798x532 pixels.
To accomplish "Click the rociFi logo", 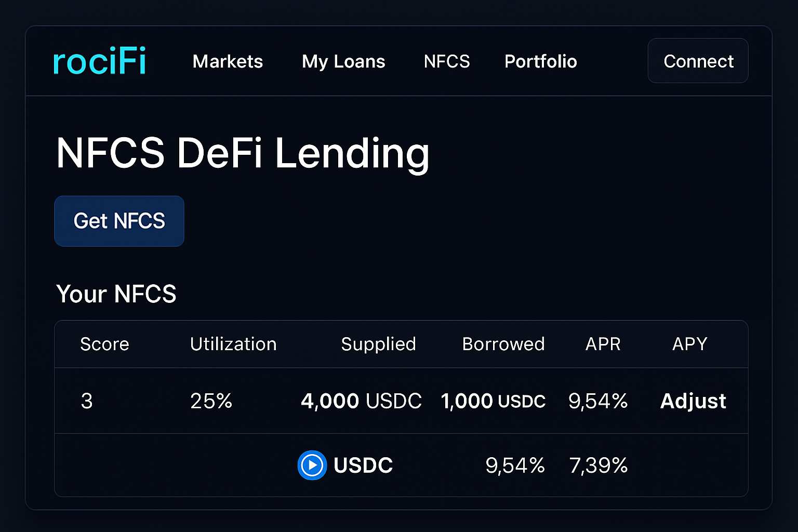I will pos(99,60).
